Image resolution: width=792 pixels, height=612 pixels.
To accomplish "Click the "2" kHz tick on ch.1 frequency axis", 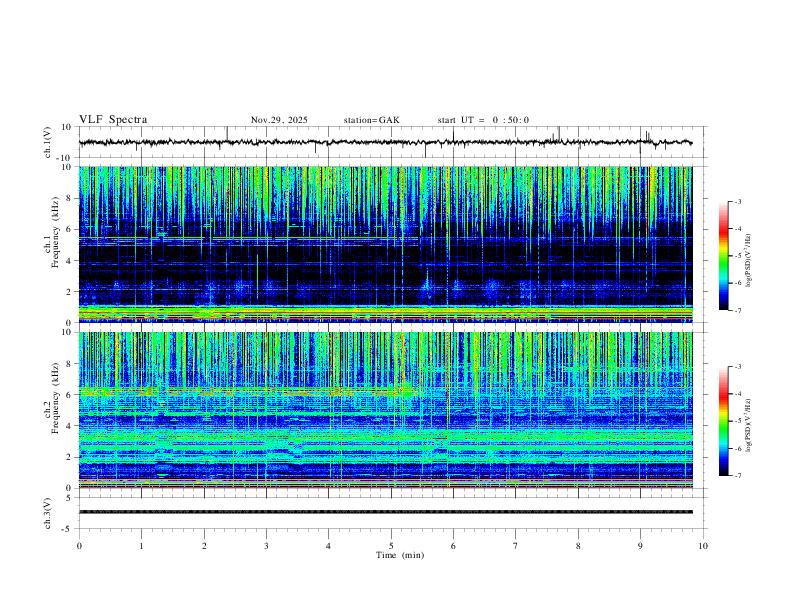I will (x=69, y=291).
